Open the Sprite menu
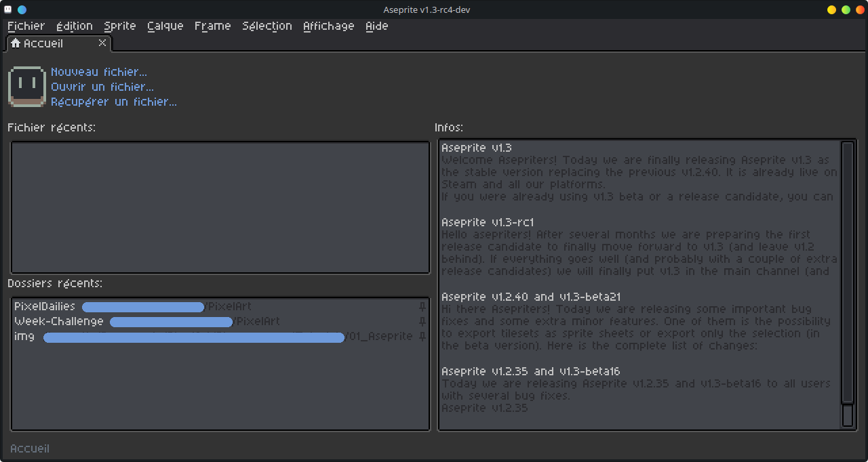The height and width of the screenshot is (462, 868). 120,26
